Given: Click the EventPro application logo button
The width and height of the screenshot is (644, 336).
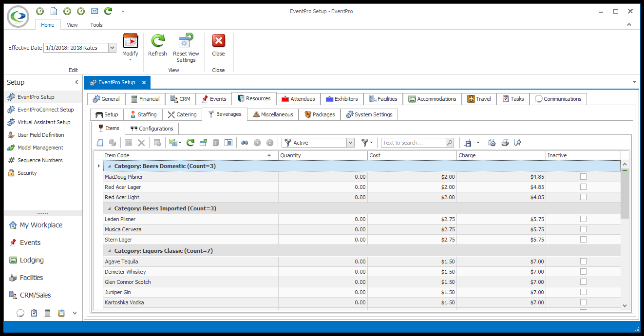Looking at the screenshot, I should pos(18,16).
